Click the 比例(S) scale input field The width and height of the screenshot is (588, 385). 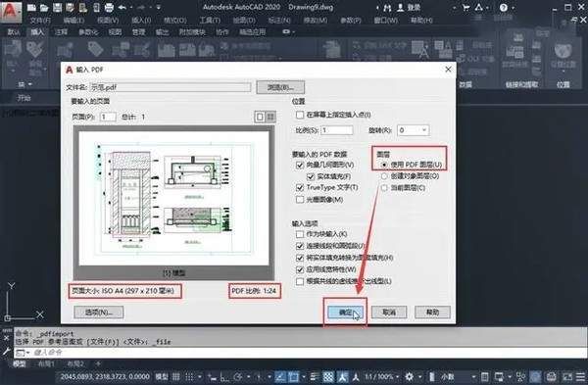337,130
